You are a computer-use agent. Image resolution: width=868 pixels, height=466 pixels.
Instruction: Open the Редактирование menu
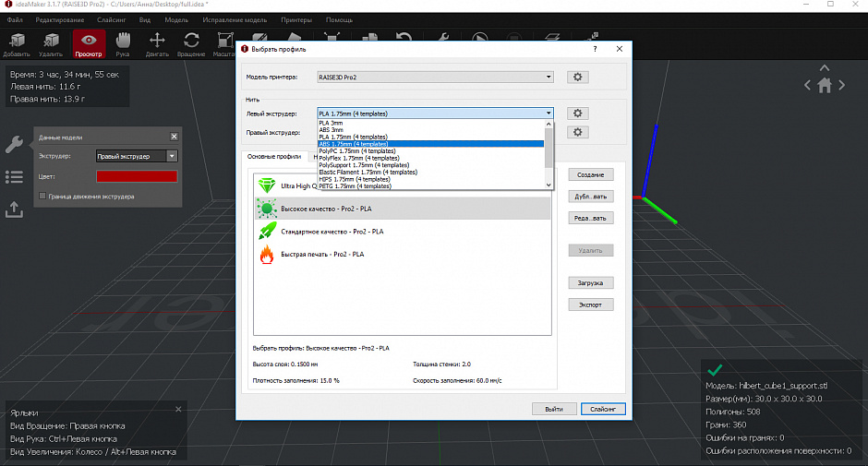click(x=60, y=20)
